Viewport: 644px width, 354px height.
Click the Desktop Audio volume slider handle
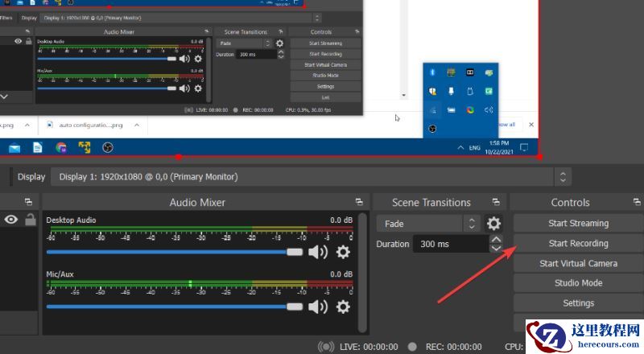tap(295, 252)
